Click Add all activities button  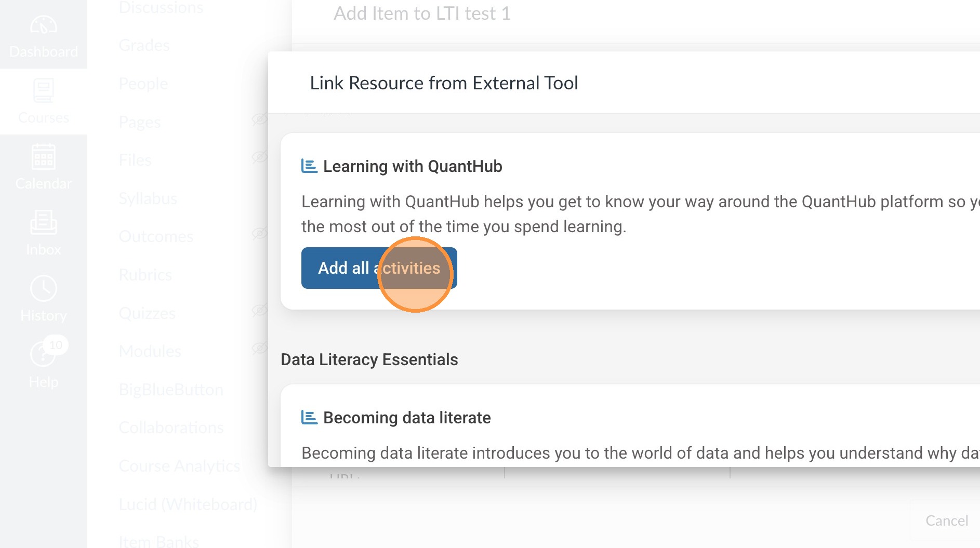379,268
